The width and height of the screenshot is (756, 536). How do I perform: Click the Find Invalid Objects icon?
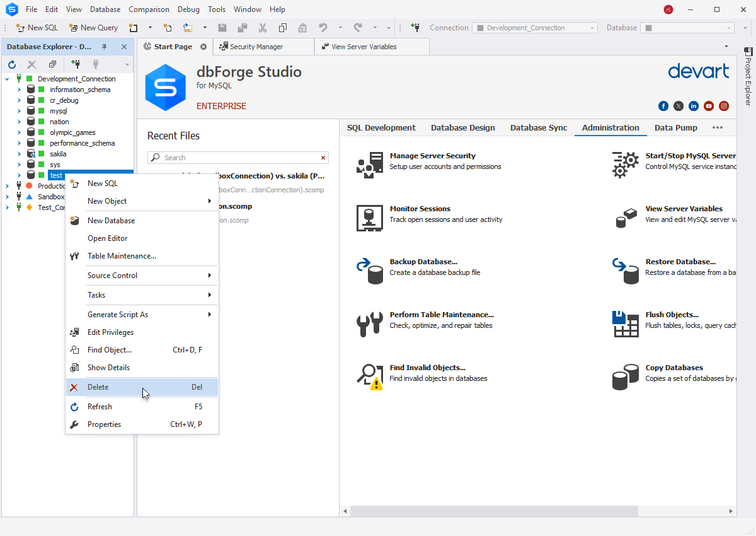[370, 377]
